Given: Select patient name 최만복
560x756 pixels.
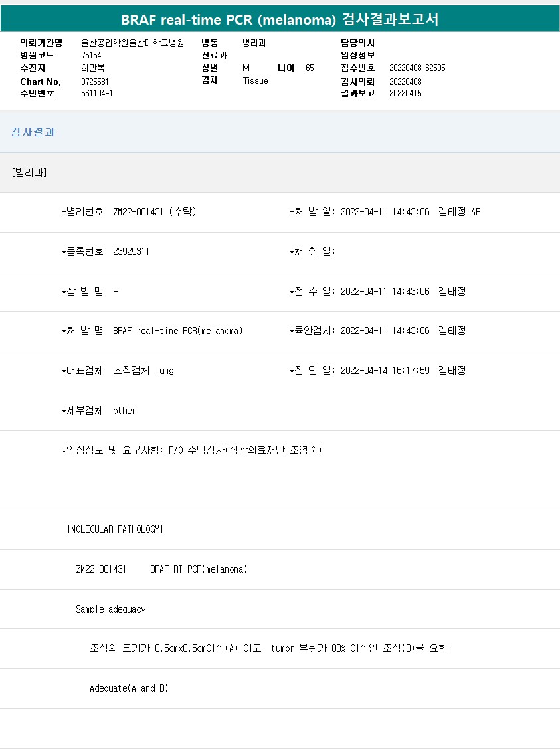Looking at the screenshot, I should [93, 68].
